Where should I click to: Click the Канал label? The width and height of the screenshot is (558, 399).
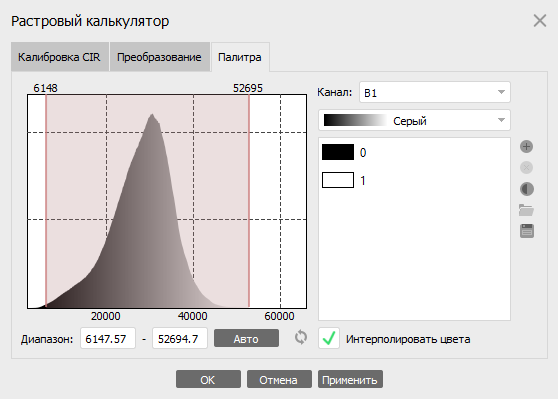335,92
